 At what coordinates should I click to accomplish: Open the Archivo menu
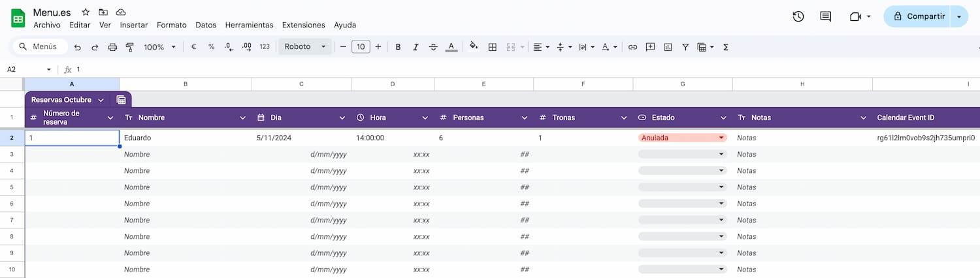tap(46, 25)
